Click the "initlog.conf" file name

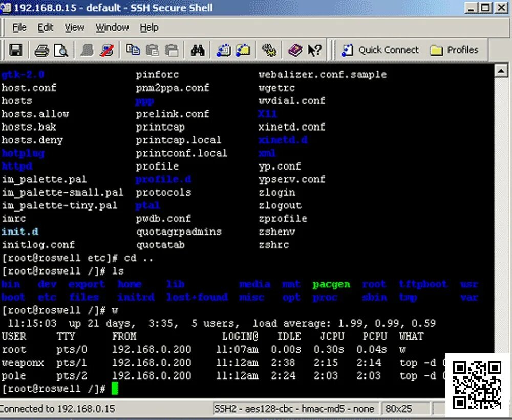tap(38, 245)
